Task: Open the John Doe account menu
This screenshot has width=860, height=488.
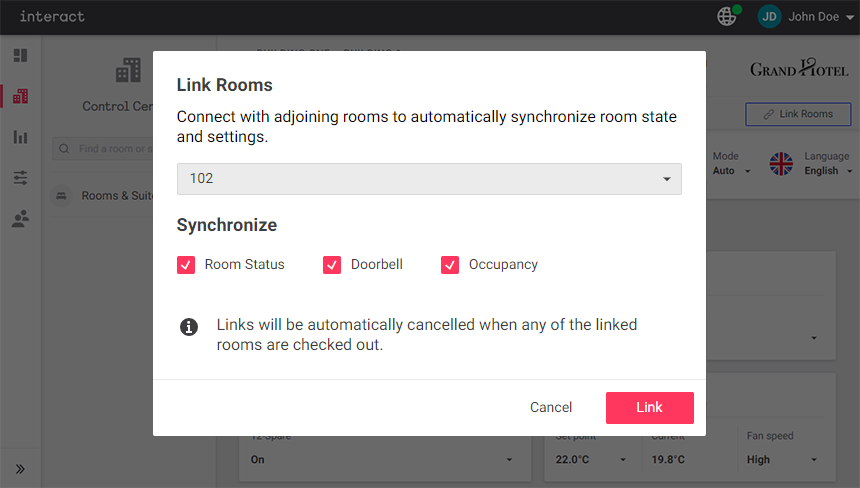Action: [820, 17]
